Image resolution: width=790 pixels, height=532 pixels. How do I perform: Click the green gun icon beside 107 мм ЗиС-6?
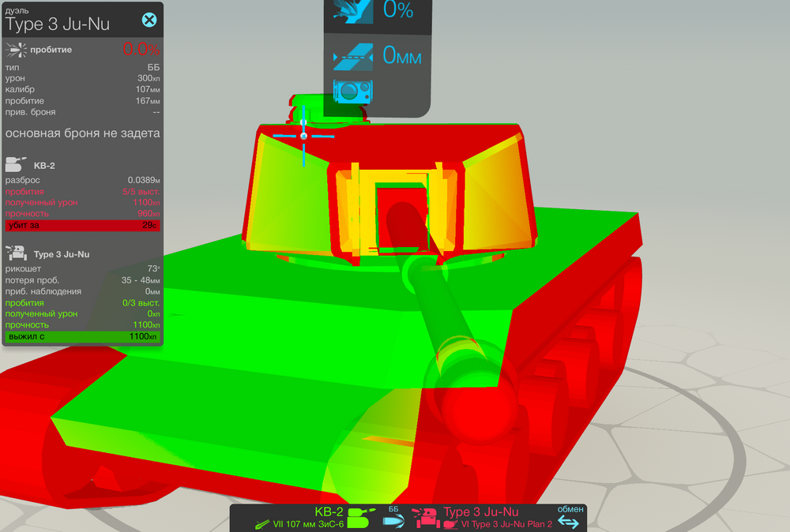[x=262, y=524]
